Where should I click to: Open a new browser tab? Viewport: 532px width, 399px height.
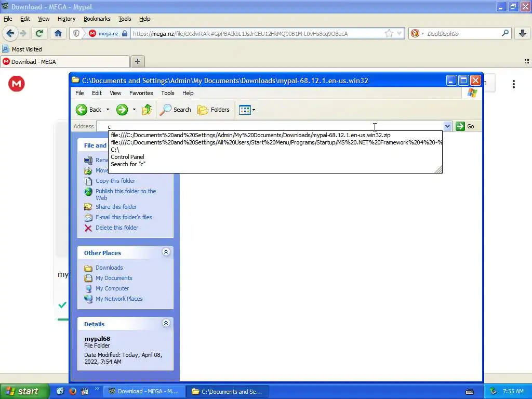pos(137,61)
